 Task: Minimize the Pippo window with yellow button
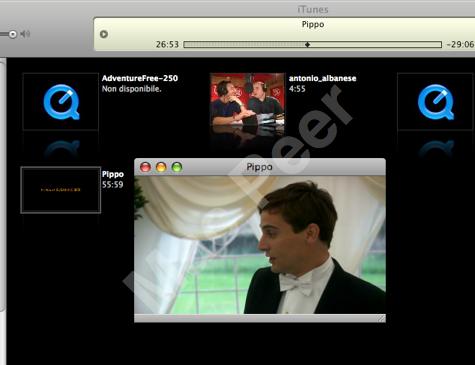pos(161,167)
